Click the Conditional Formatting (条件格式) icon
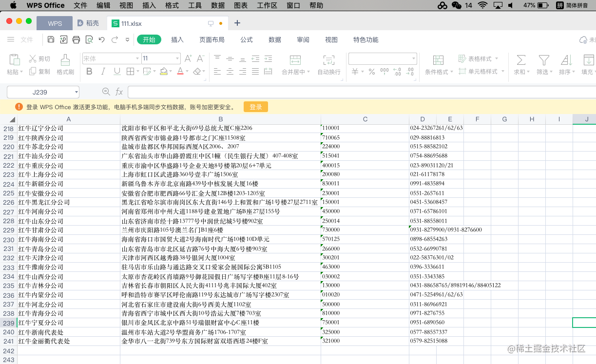 point(438,60)
